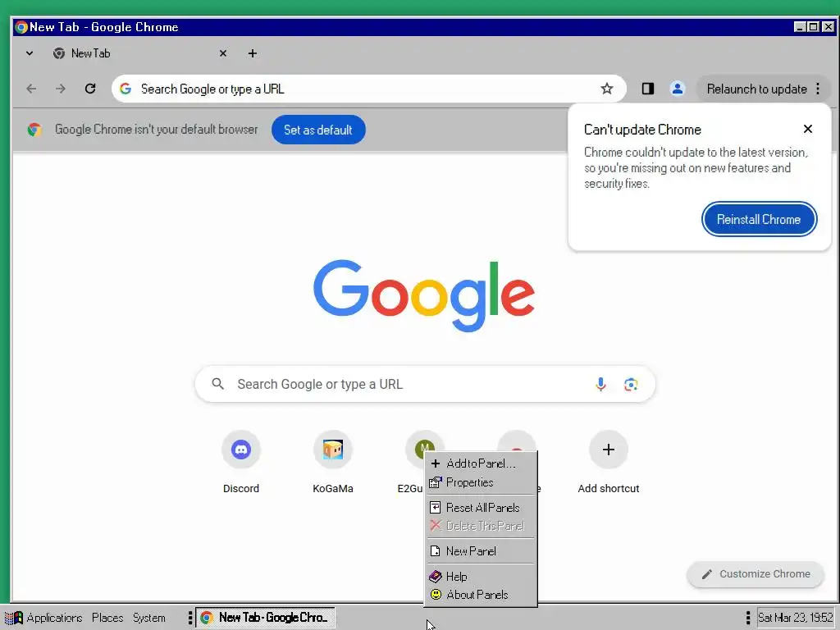Viewport: 840px width, 630px height.
Task: Choose Reset All Panels
Action: (x=481, y=507)
